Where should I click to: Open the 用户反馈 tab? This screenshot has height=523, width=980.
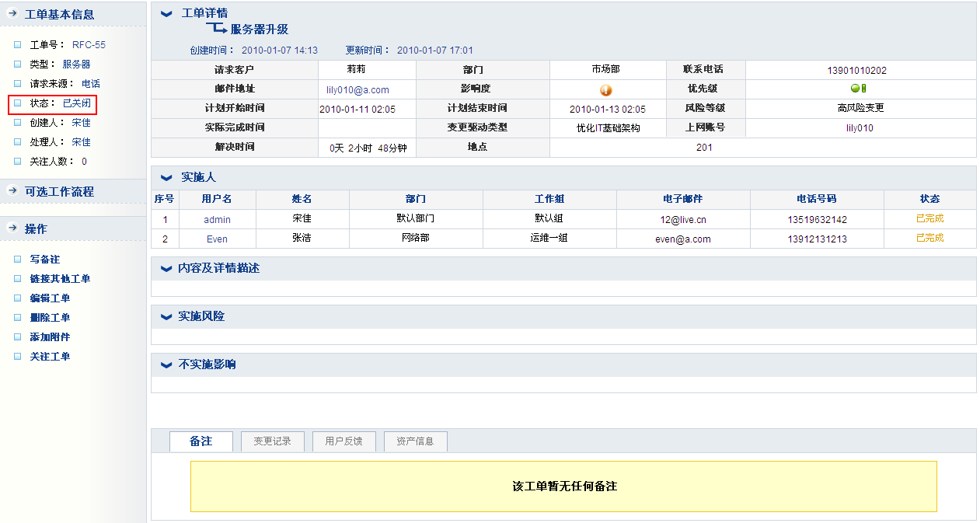click(344, 441)
